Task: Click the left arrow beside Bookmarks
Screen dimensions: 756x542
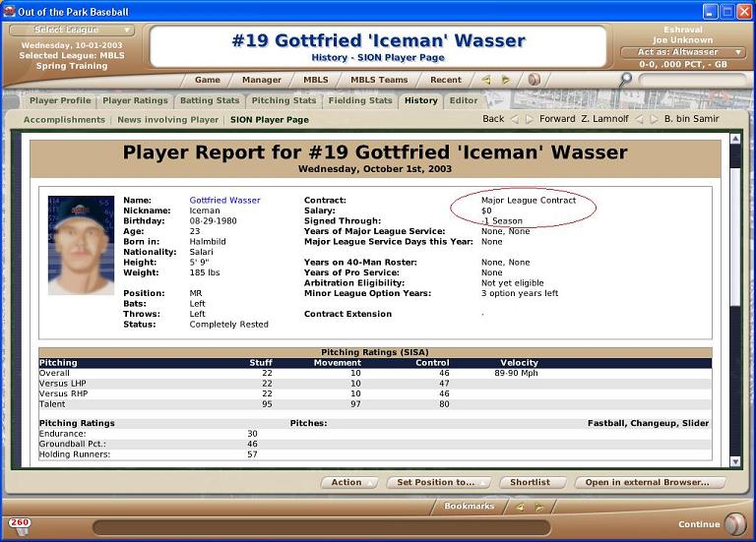Action: click(520, 507)
